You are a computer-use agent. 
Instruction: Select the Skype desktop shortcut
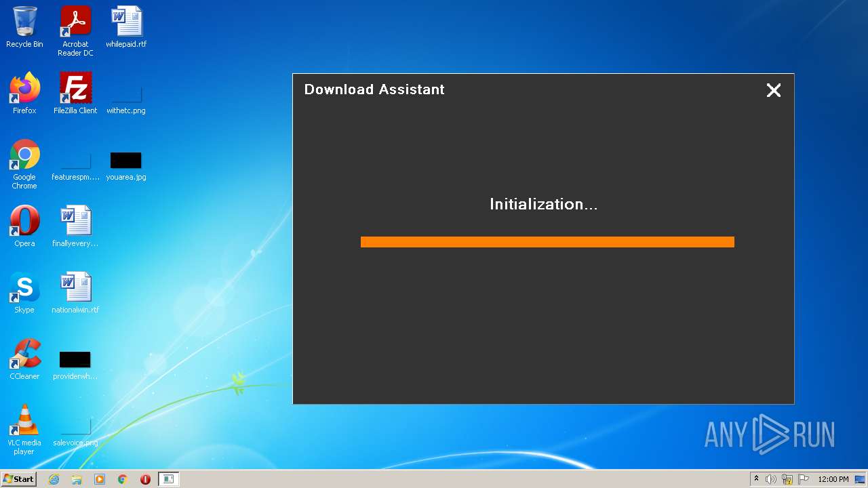(24, 293)
